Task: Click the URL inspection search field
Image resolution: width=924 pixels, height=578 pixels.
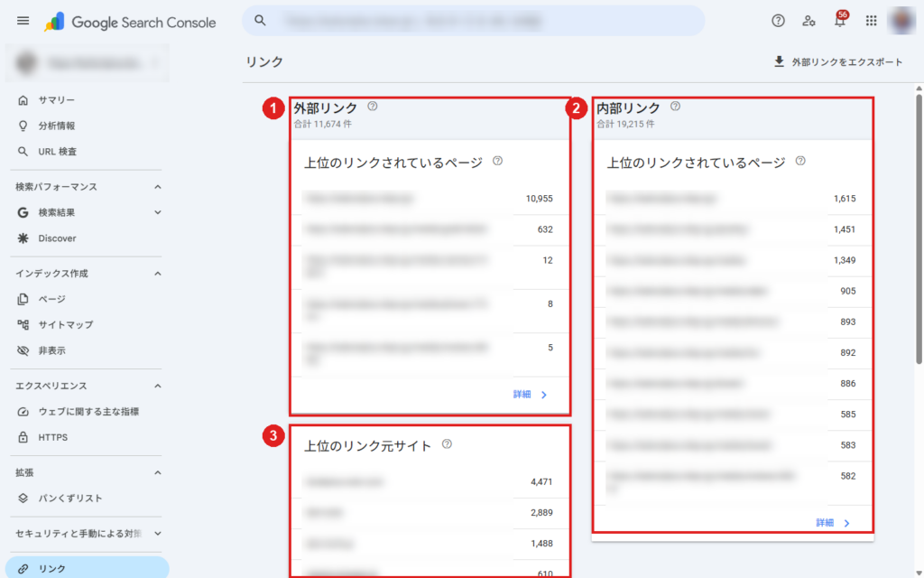Action: (473, 21)
